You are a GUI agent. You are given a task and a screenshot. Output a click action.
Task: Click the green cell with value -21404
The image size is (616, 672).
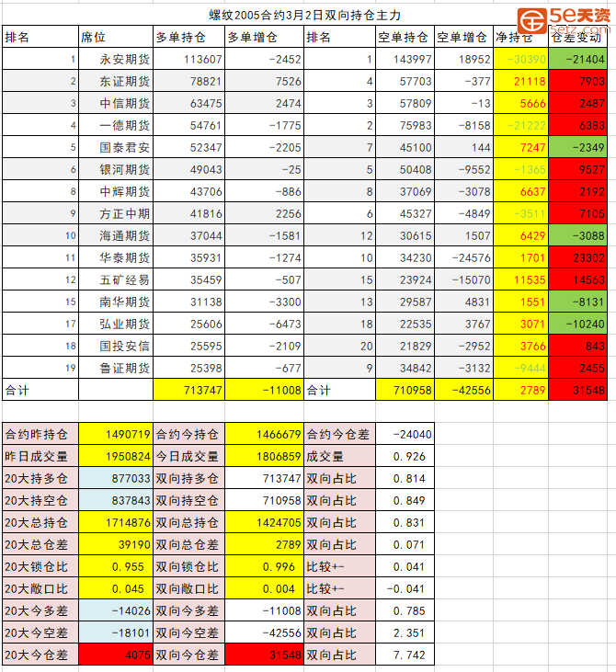(x=578, y=60)
